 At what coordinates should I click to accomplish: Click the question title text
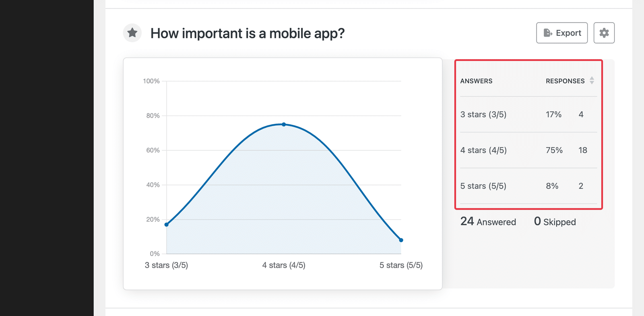[x=248, y=33]
